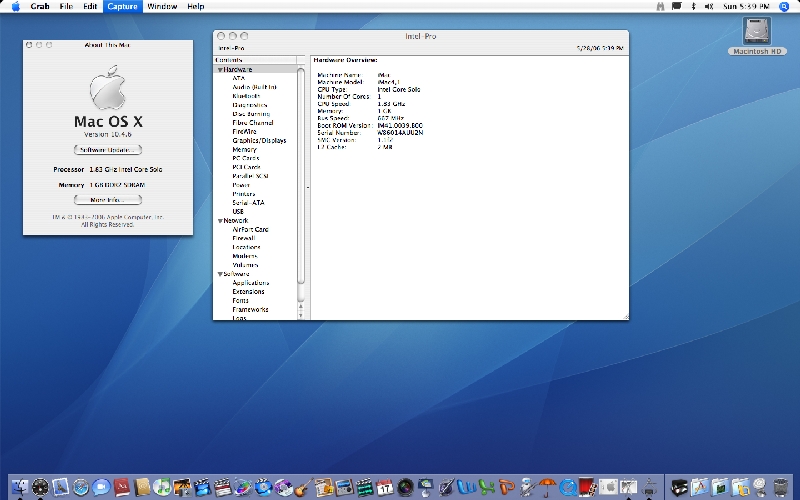This screenshot has width=800, height=500.
Task: Open Mail stamp icon in Dock
Action: 60,487
